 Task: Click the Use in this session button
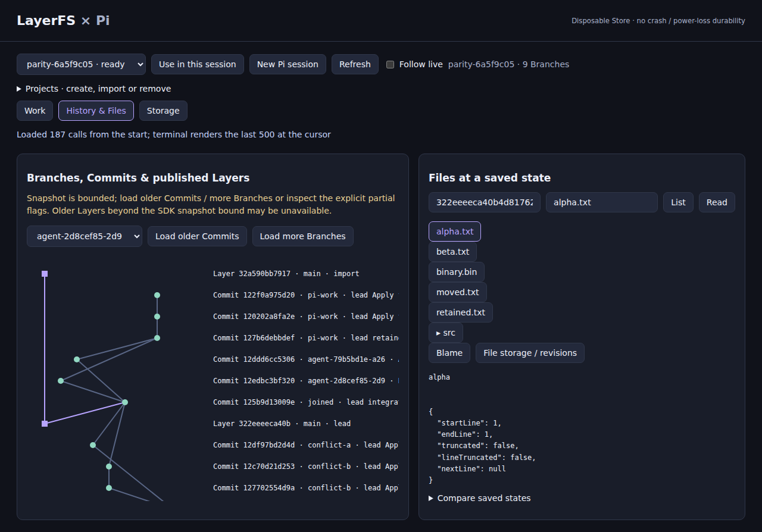(x=198, y=64)
